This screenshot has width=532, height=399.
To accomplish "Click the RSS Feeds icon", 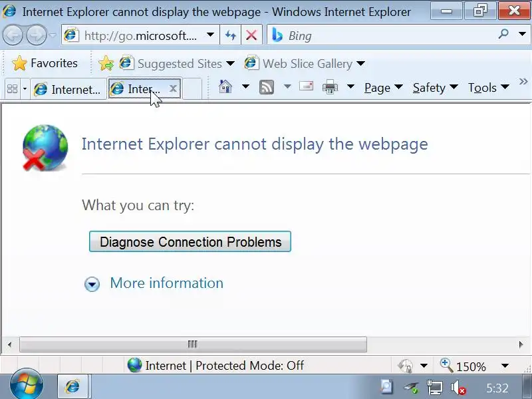I will (x=267, y=87).
